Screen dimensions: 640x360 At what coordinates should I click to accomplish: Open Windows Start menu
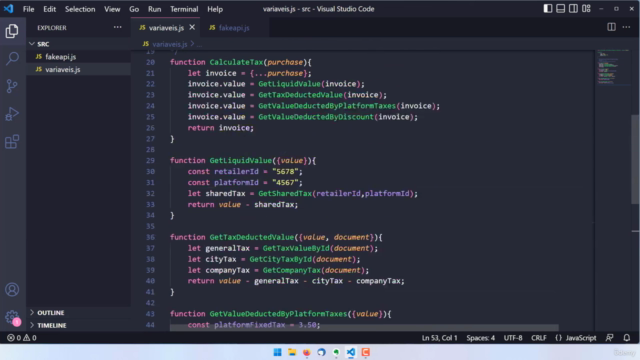278,352
